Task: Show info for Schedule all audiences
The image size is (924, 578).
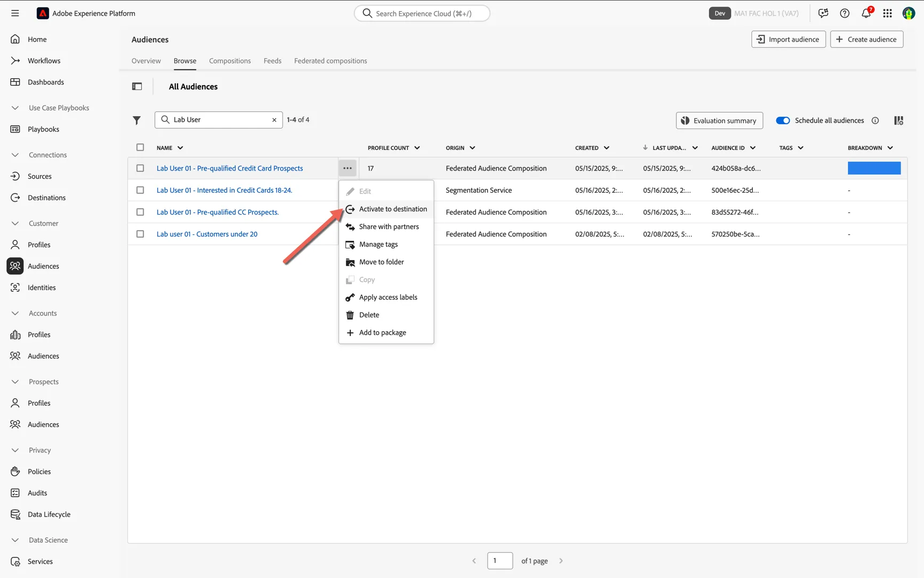Action: [875, 120]
